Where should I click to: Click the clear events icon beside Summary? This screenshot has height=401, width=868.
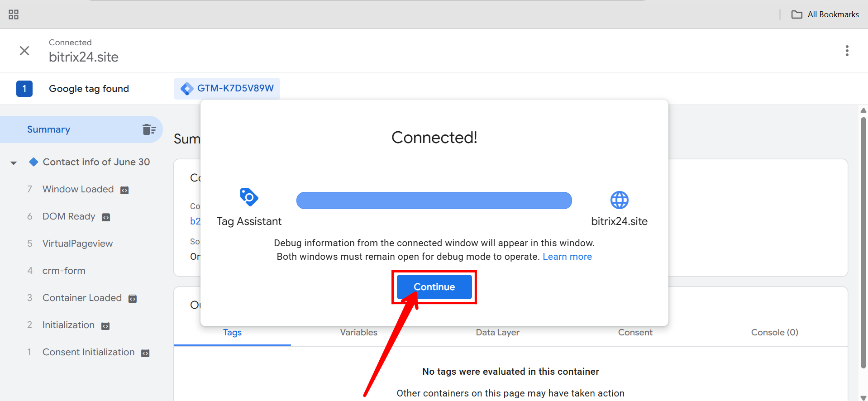point(149,129)
